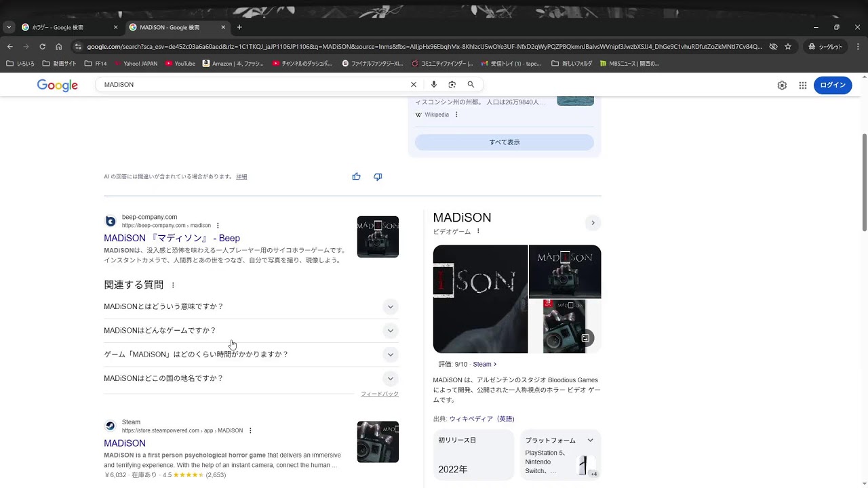This screenshot has width=868, height=488.
Task: Click the 初リリース日 2022年 card
Action: (x=473, y=455)
